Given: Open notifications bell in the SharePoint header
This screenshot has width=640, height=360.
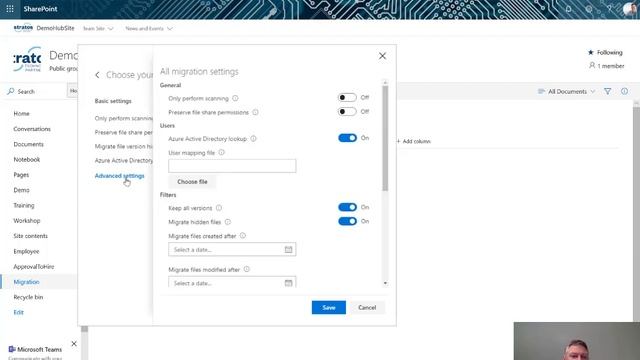Looking at the screenshot, I should [568, 9].
